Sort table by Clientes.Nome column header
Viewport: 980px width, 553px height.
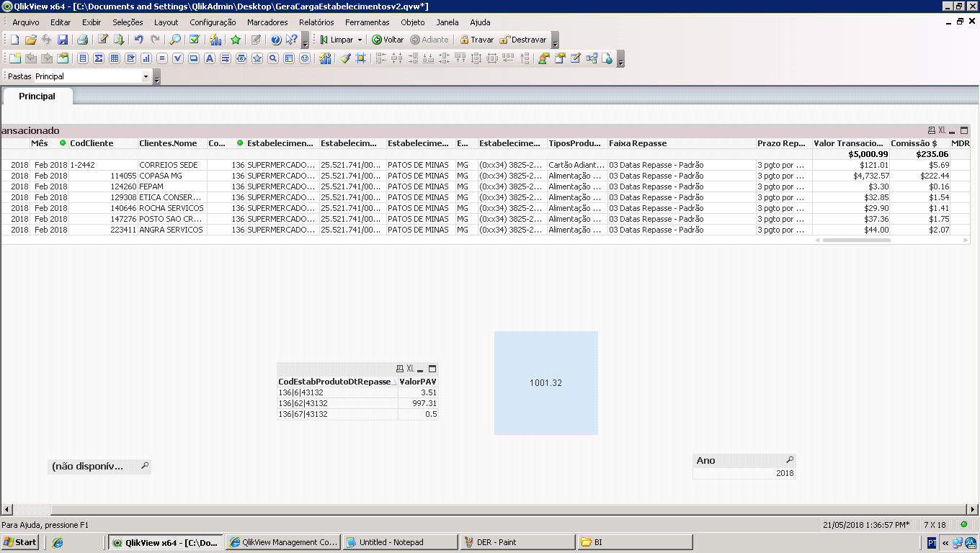[171, 143]
